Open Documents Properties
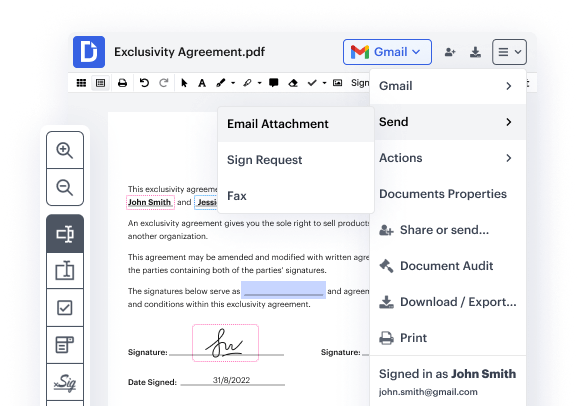577x406 pixels. [448, 194]
